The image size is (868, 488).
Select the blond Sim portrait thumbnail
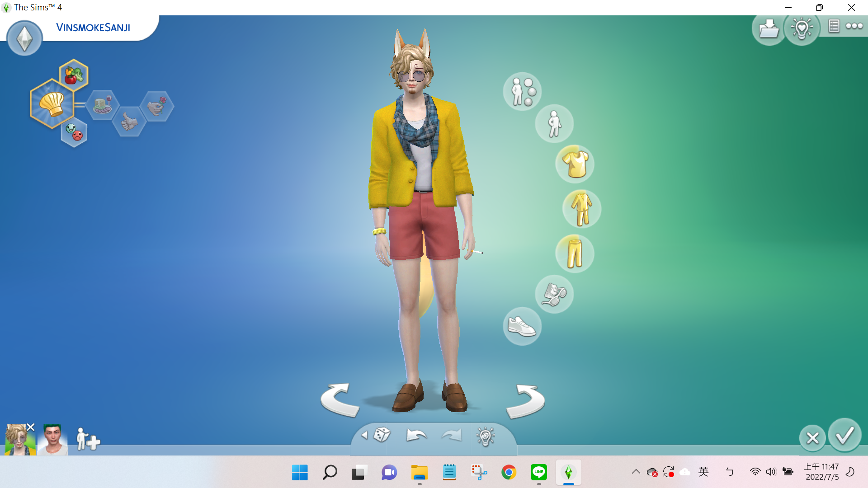(x=20, y=440)
